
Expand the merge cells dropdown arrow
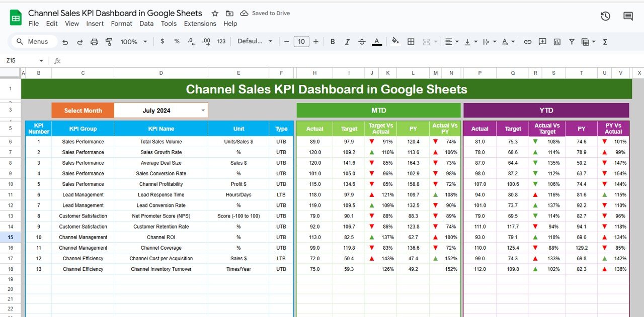click(x=435, y=41)
